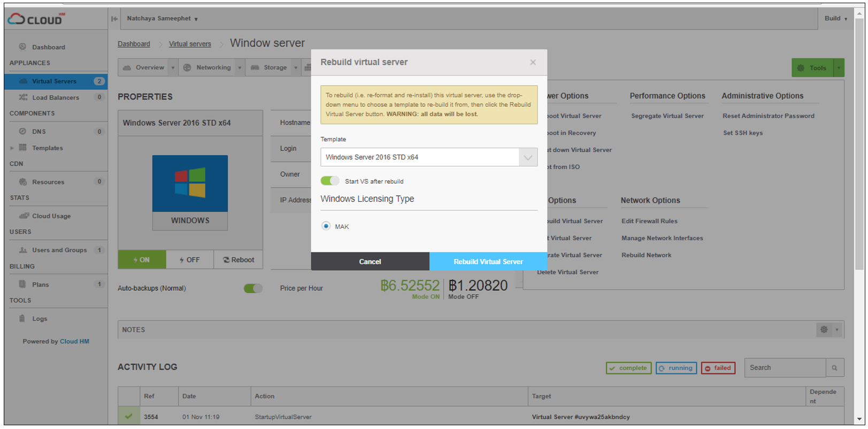Open the Build dropdown menu

pos(835,19)
